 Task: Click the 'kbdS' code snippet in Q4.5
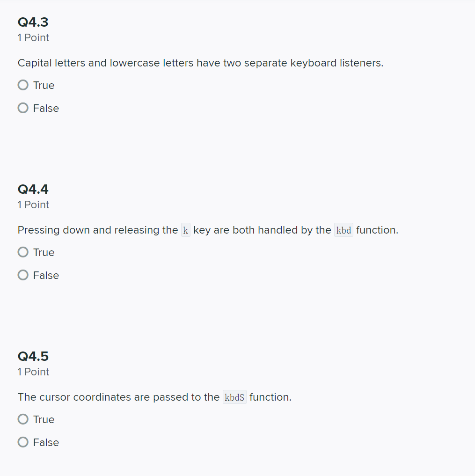[234, 397]
